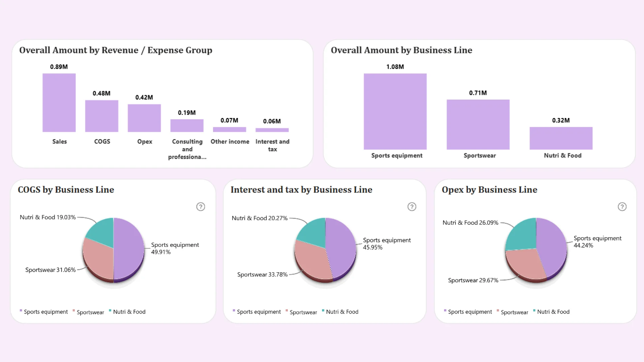Click the Sports equipment 45.95% label

[x=387, y=244]
